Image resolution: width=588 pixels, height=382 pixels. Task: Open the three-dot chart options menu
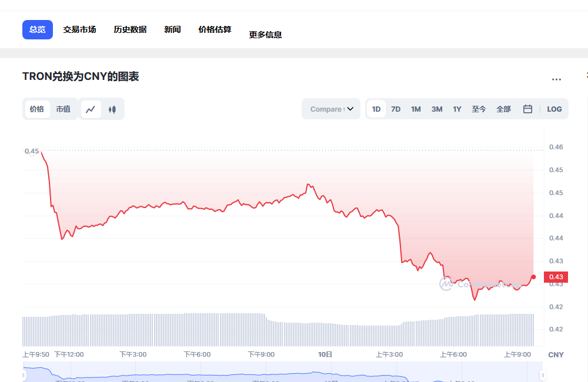pyautogui.click(x=556, y=79)
